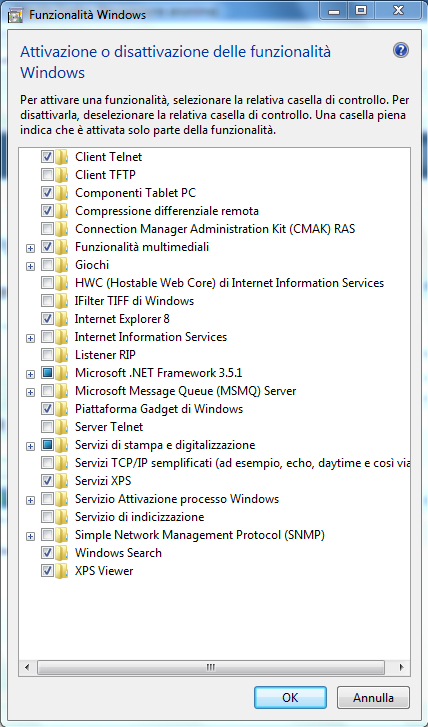Screen dimensions: 428x727
Task: Toggle the Microsoft .NET Framework 3.5.1 checkbox
Action: pos(47,373)
